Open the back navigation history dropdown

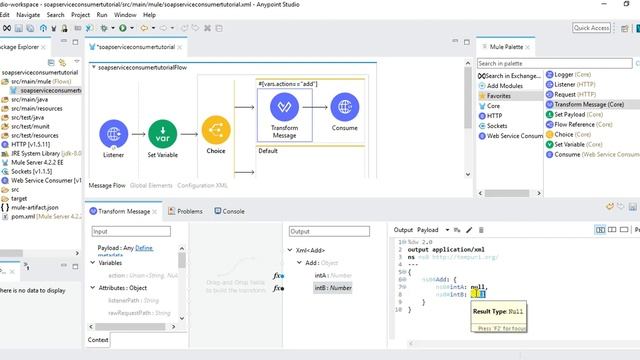153,28
